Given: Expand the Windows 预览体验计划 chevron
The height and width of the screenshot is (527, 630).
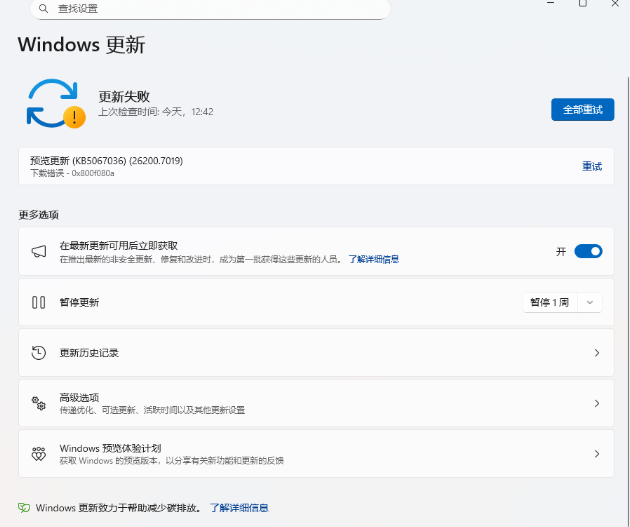Looking at the screenshot, I should pyautogui.click(x=597, y=454).
